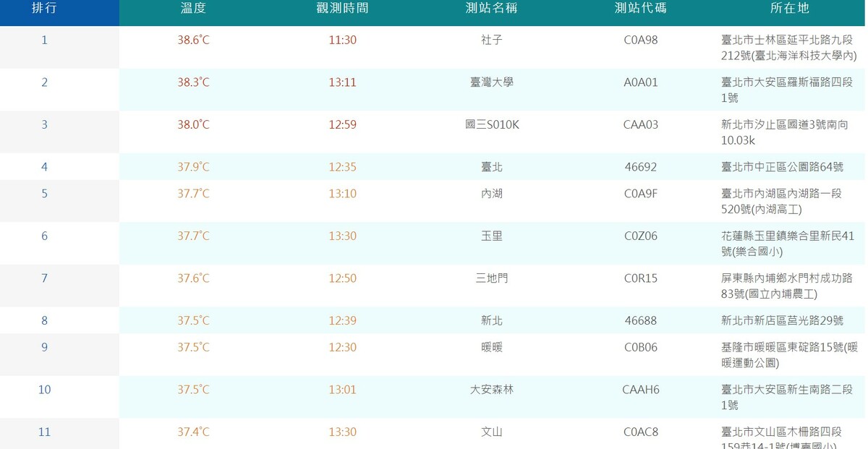The height and width of the screenshot is (449, 868).
Task: Click rank number 4
Action: (x=44, y=167)
